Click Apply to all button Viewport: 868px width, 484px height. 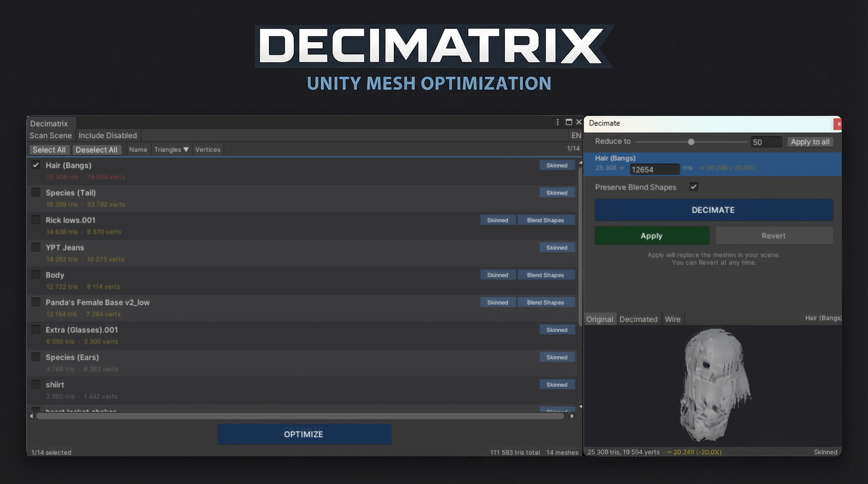pyautogui.click(x=810, y=142)
